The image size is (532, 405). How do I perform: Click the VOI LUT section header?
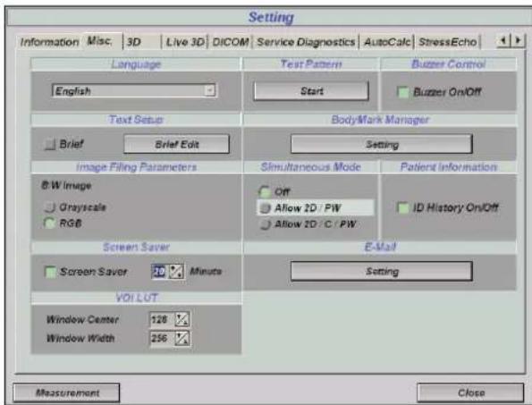pyautogui.click(x=137, y=298)
